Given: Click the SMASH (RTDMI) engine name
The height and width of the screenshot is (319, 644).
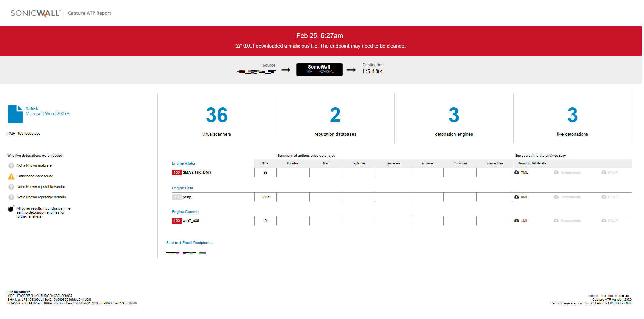Looking at the screenshot, I should click(197, 173).
